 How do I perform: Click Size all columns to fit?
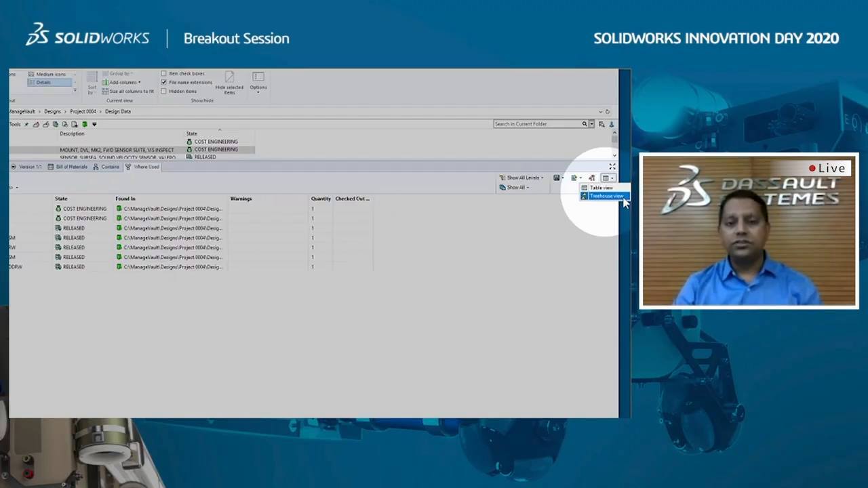[x=128, y=91]
